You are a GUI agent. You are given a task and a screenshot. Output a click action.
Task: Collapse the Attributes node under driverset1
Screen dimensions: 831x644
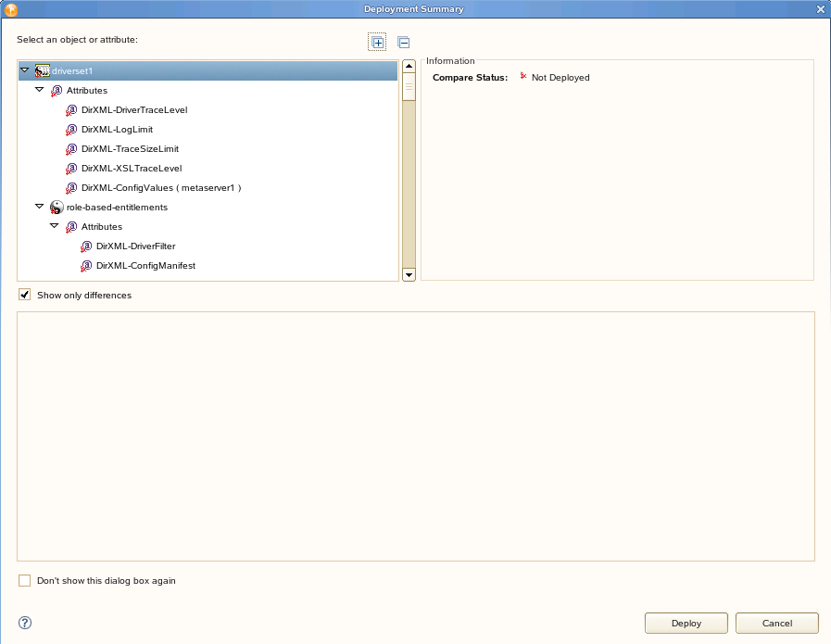39,90
